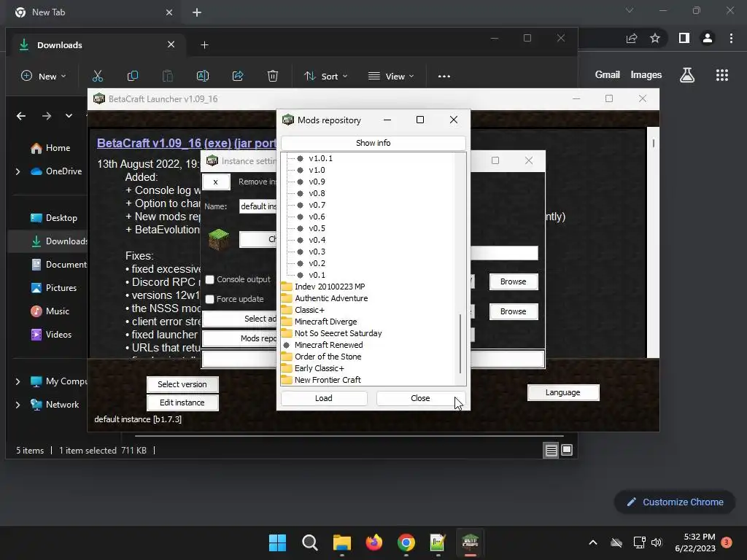Click the x Remove instance button

(x=216, y=182)
